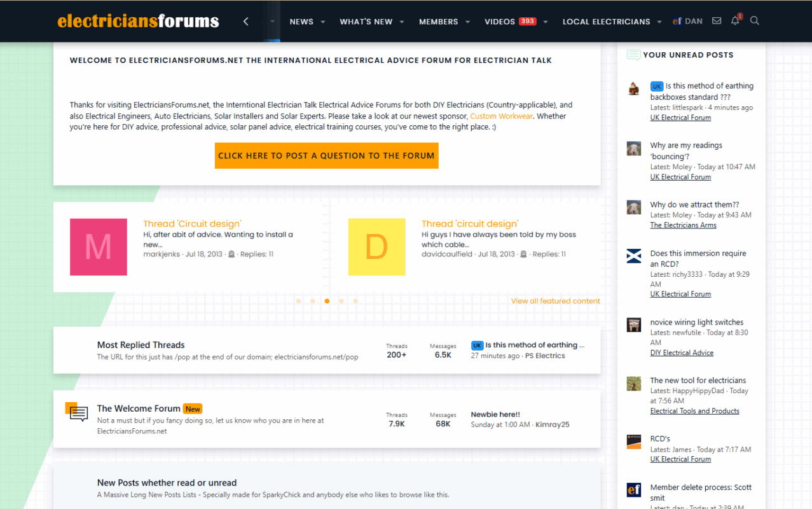Open the inbox envelope icon
The width and height of the screenshot is (812, 509).
[x=717, y=21]
